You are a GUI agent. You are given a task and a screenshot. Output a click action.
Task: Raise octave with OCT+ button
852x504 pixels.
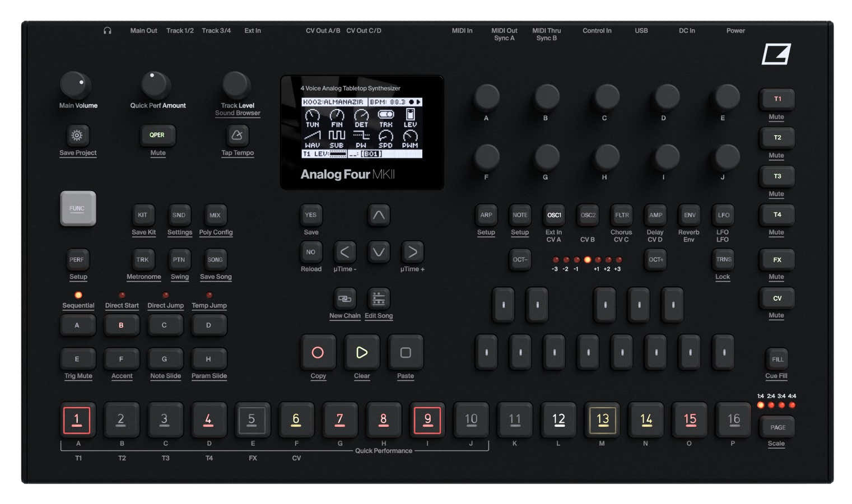(655, 260)
